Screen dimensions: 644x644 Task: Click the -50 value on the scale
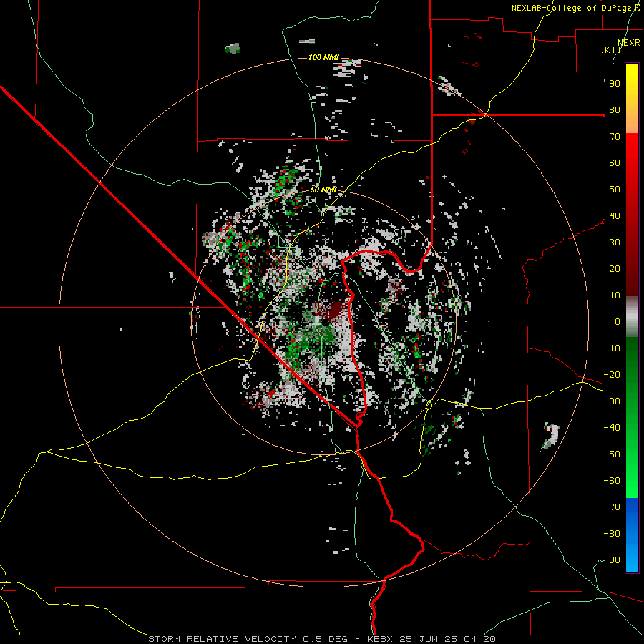612,454
